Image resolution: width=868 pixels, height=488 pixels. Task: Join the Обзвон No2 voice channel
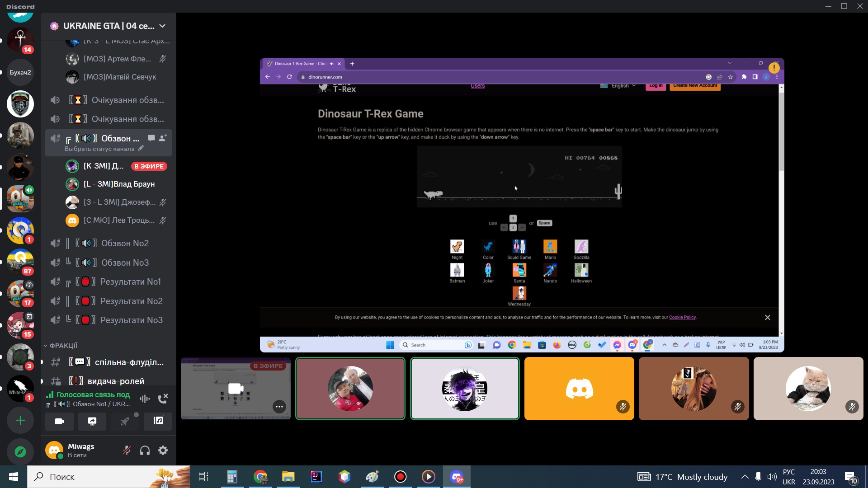pos(108,244)
